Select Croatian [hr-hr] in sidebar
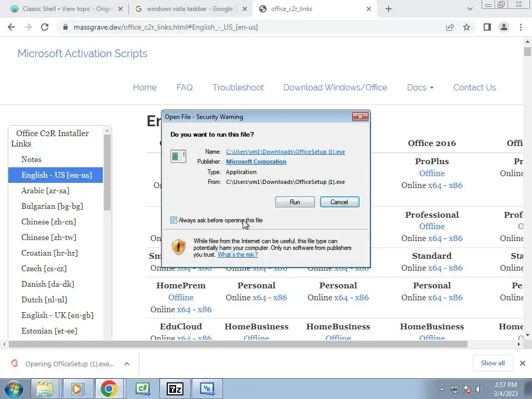The height and width of the screenshot is (399, 532). [x=49, y=253]
